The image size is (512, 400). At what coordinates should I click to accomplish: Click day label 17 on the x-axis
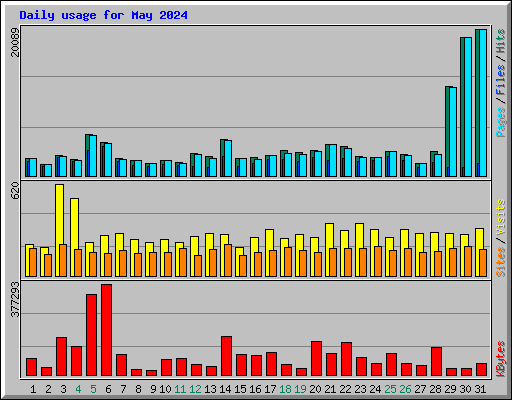click(270, 389)
